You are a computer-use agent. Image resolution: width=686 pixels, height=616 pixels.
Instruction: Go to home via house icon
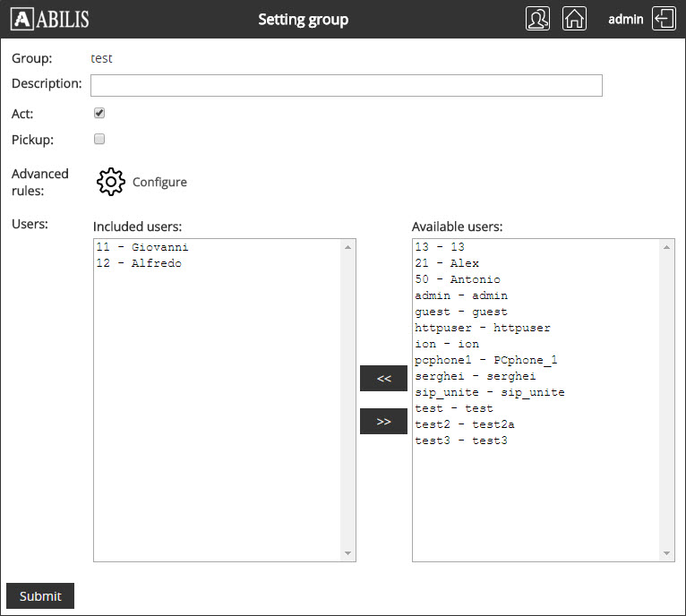tap(574, 19)
